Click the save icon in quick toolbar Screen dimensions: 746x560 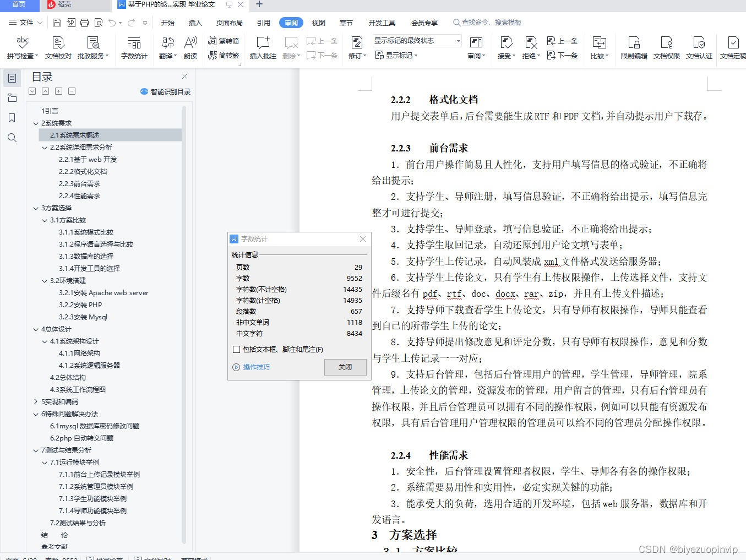tap(57, 23)
